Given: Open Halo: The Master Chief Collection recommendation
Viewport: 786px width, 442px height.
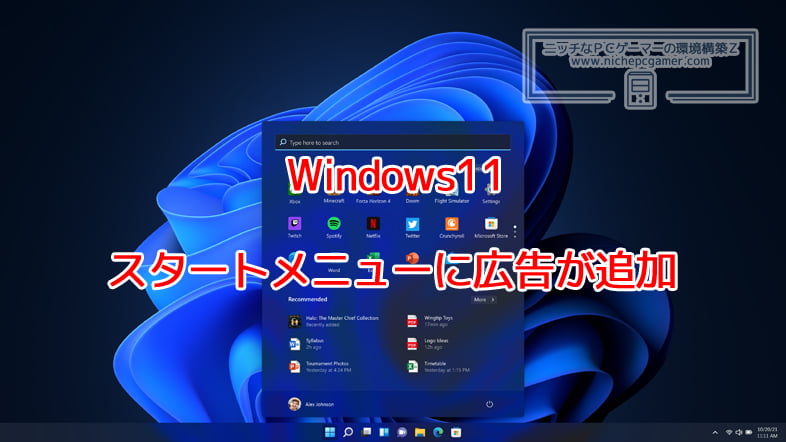Looking at the screenshot, I should [x=334, y=321].
